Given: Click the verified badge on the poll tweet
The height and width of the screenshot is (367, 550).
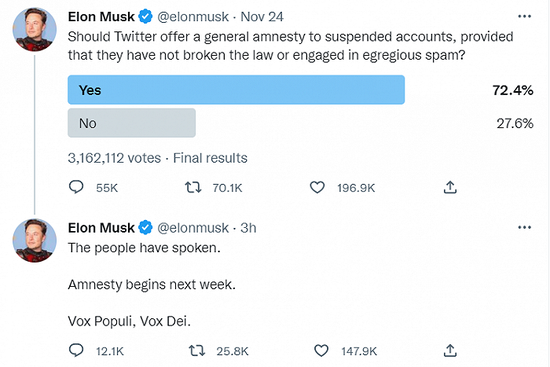Looking at the screenshot, I should 146,16.
